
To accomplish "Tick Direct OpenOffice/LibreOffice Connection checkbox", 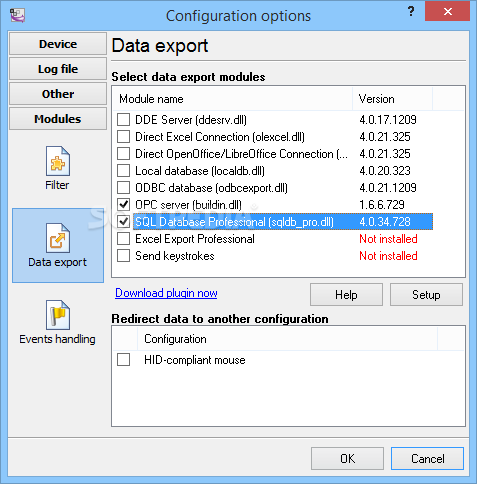I will coord(123,154).
